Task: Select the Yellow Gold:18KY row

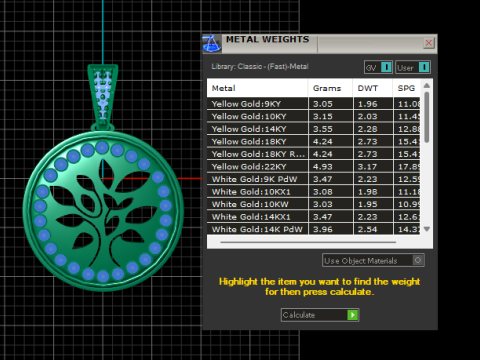Action: click(x=313, y=141)
